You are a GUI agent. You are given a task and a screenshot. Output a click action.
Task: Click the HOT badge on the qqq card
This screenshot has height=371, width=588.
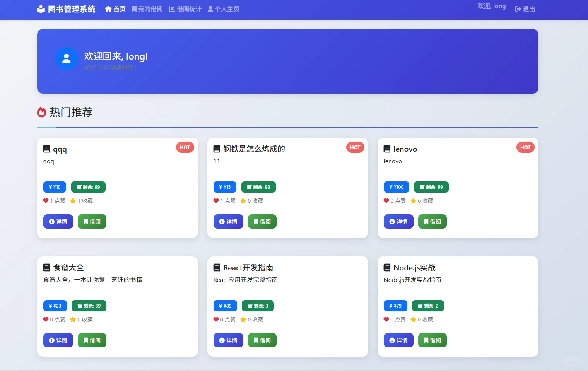[185, 147]
